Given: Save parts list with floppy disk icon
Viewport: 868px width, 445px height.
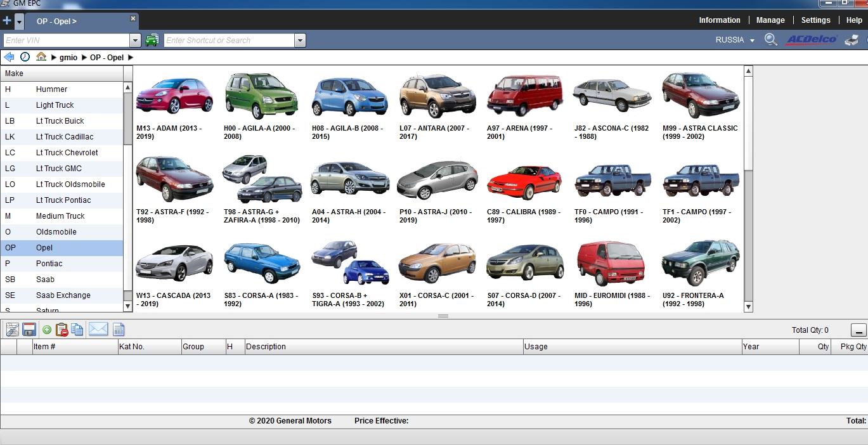Looking at the screenshot, I should pos(29,330).
